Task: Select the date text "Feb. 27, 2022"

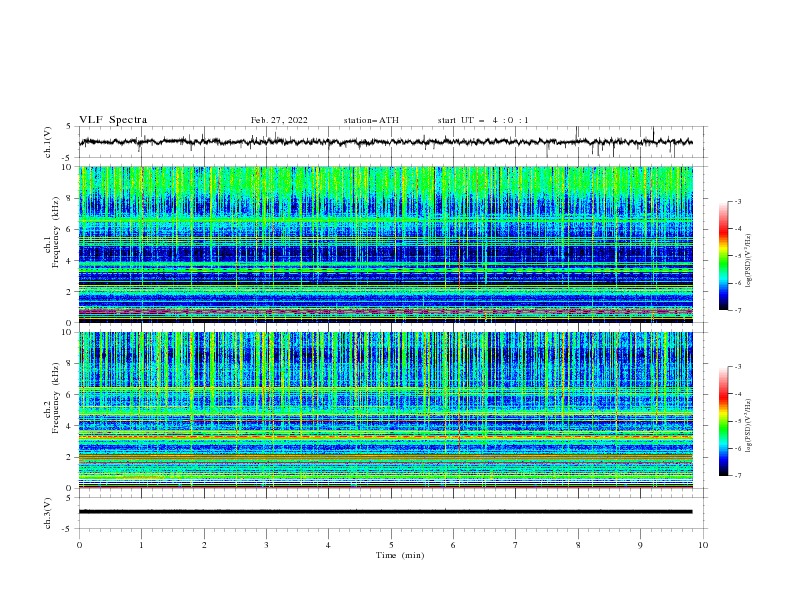Action: 279,120
